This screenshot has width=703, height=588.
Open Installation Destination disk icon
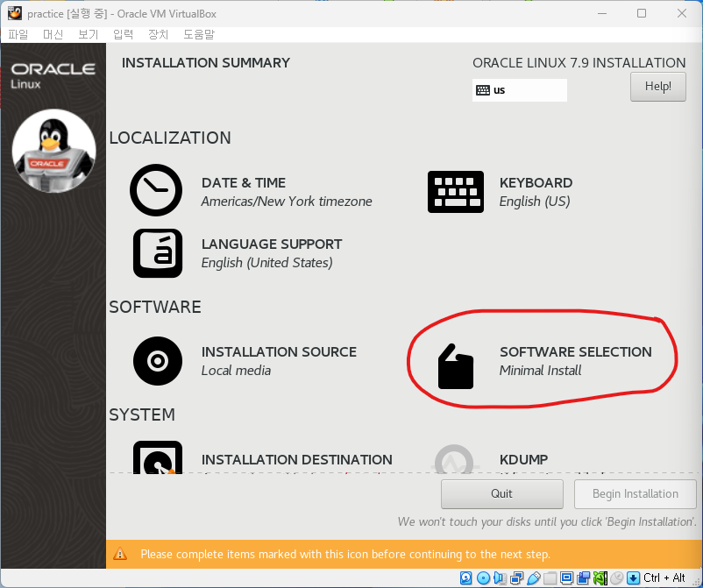158,457
